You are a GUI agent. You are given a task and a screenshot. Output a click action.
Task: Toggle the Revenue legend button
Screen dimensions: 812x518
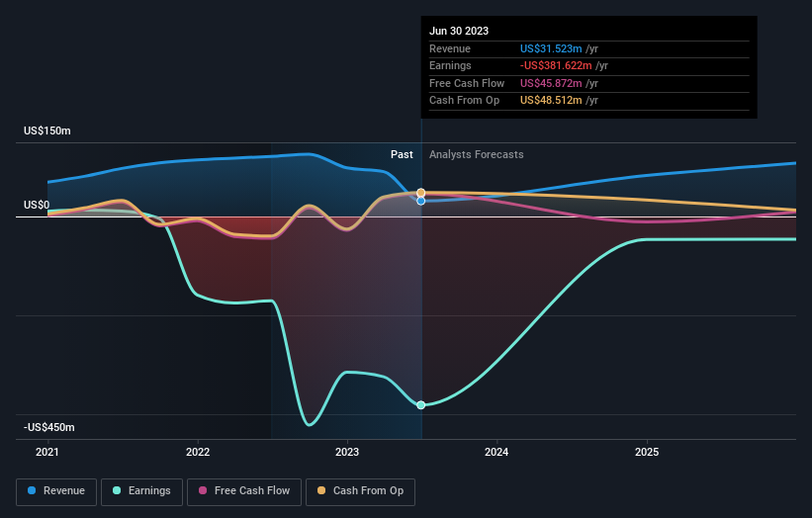[56, 491]
